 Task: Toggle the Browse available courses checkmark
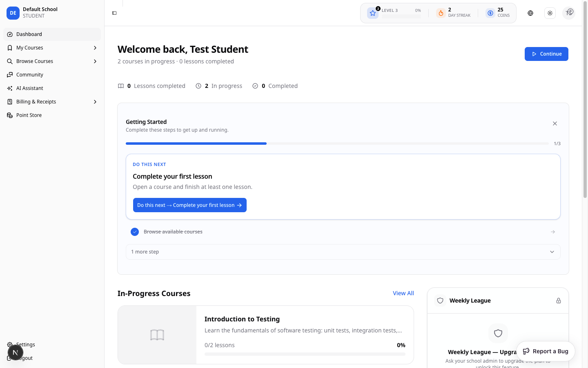[135, 232]
